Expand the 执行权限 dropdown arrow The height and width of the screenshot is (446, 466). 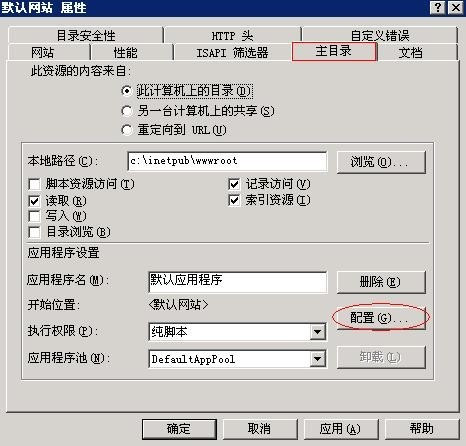pyautogui.click(x=318, y=332)
